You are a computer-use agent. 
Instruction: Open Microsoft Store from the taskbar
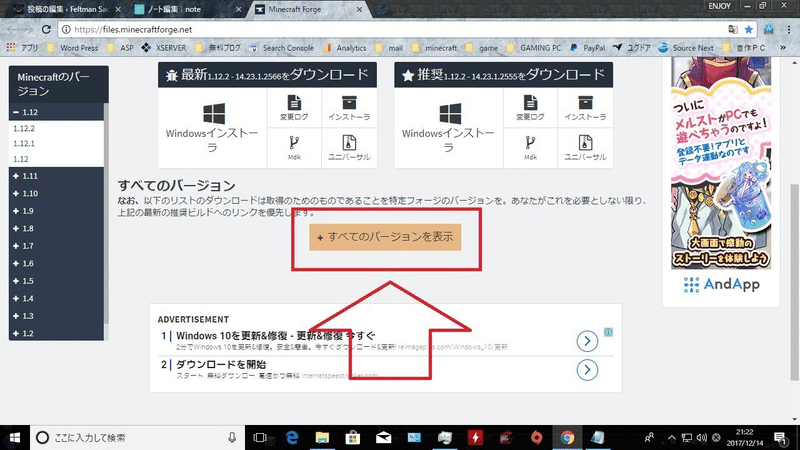(x=353, y=438)
